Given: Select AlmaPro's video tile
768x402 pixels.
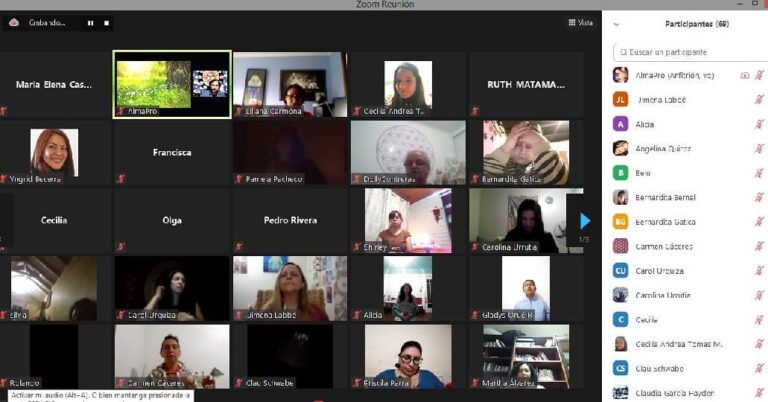Looking at the screenshot, I should click(171, 84).
